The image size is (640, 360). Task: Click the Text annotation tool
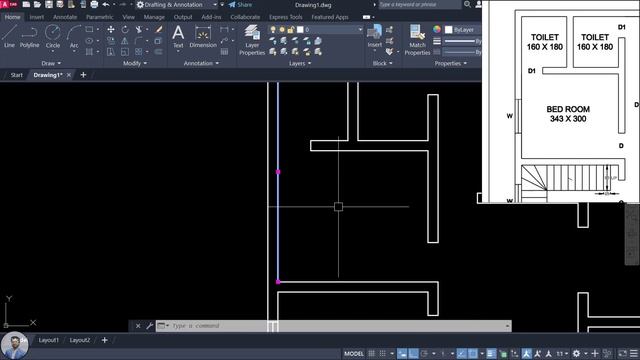point(178,37)
